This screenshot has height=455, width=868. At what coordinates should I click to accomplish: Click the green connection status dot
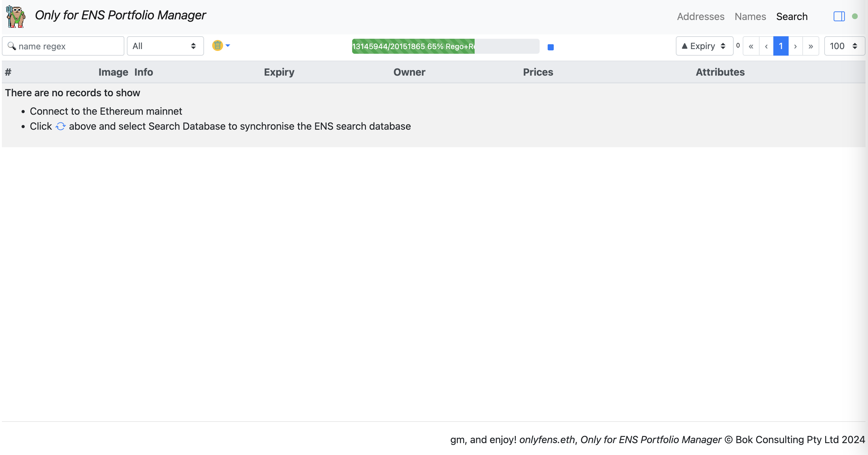[855, 16]
